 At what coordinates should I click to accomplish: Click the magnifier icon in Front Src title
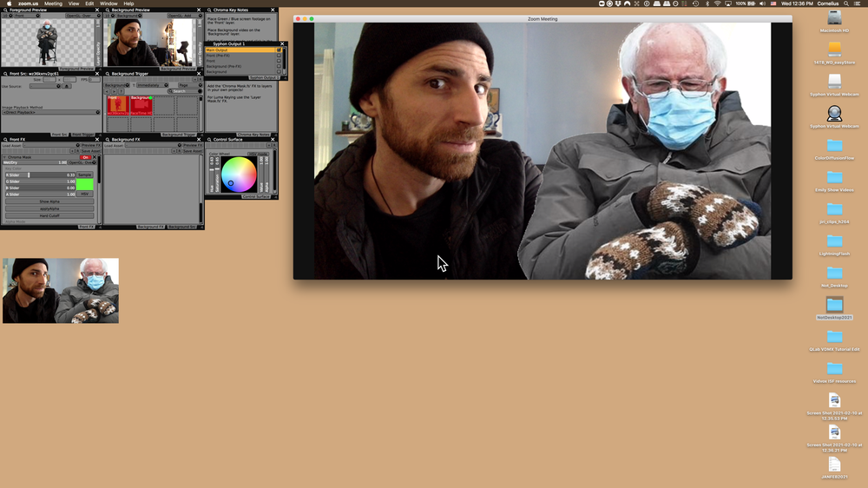click(x=5, y=74)
